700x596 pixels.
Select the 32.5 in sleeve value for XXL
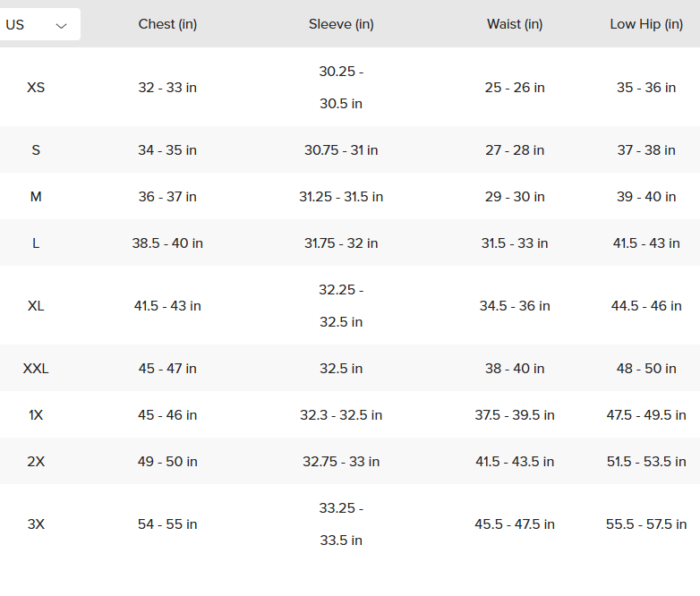(341, 369)
